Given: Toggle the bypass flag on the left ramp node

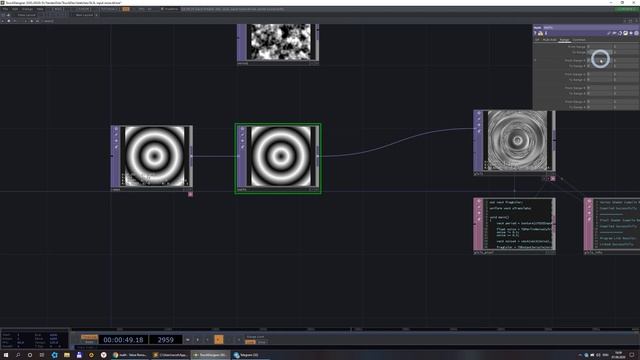Looking at the screenshot, I should tap(116, 141).
